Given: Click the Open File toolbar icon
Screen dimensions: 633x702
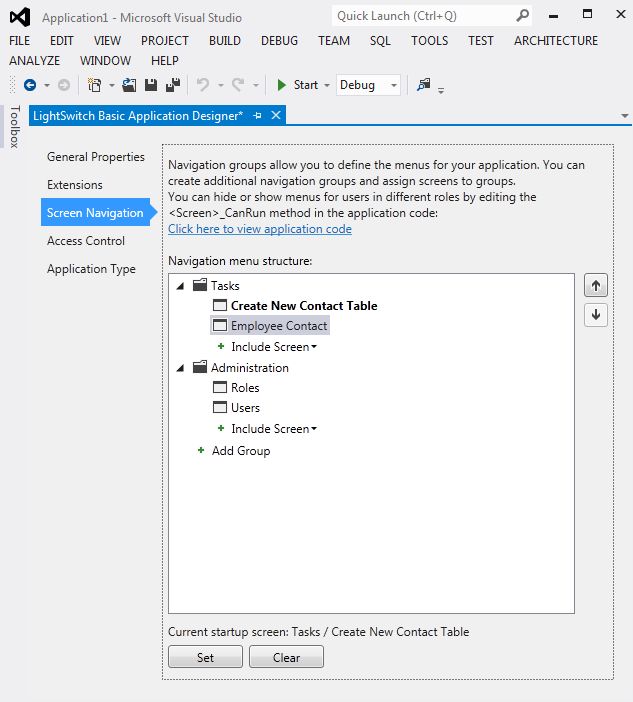Looking at the screenshot, I should click(129, 85).
